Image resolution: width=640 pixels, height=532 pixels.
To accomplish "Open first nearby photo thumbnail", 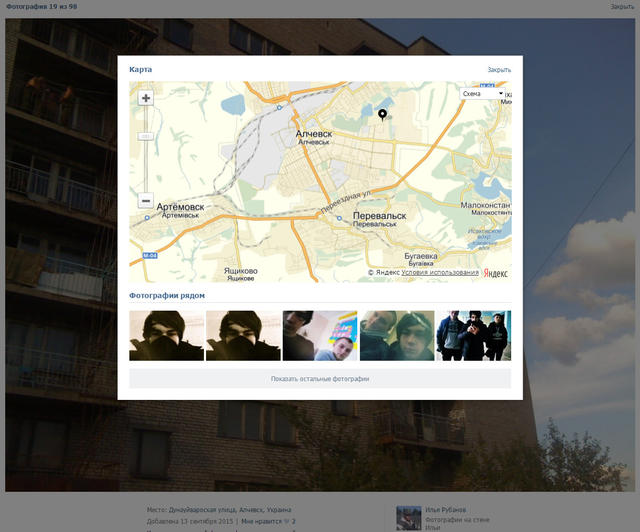I will [x=167, y=336].
